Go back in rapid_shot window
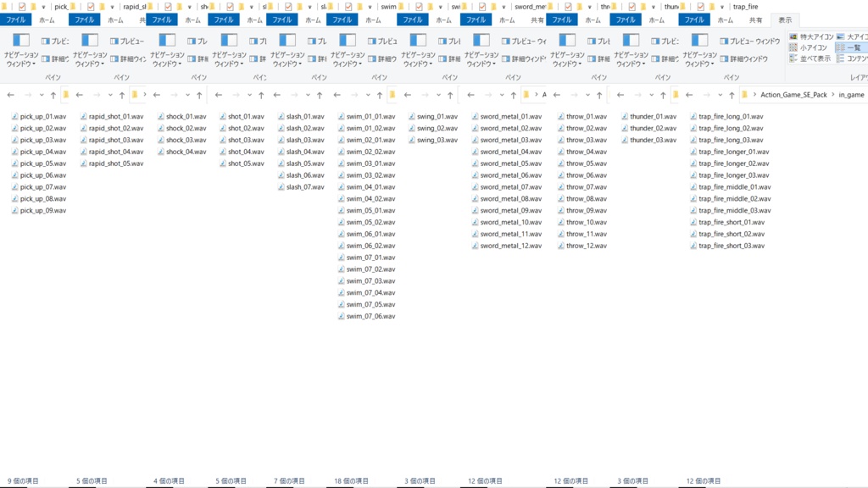Screen dimensions: 868x488 point(80,95)
